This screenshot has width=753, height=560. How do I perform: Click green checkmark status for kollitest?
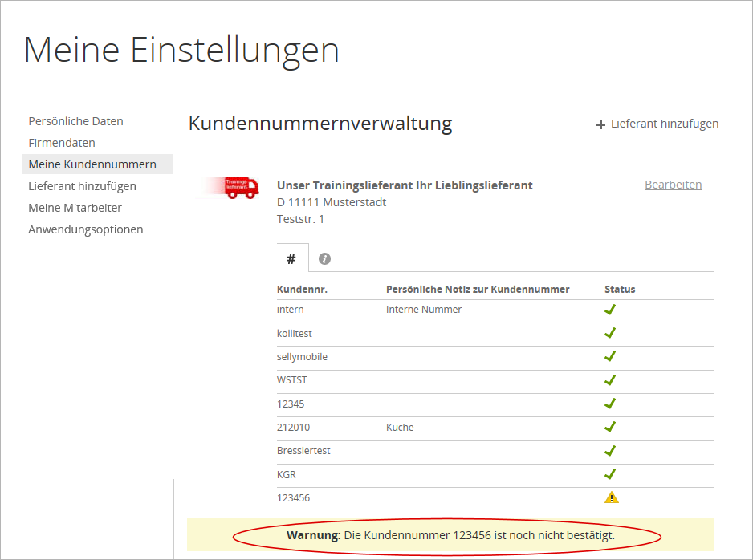[x=610, y=333]
